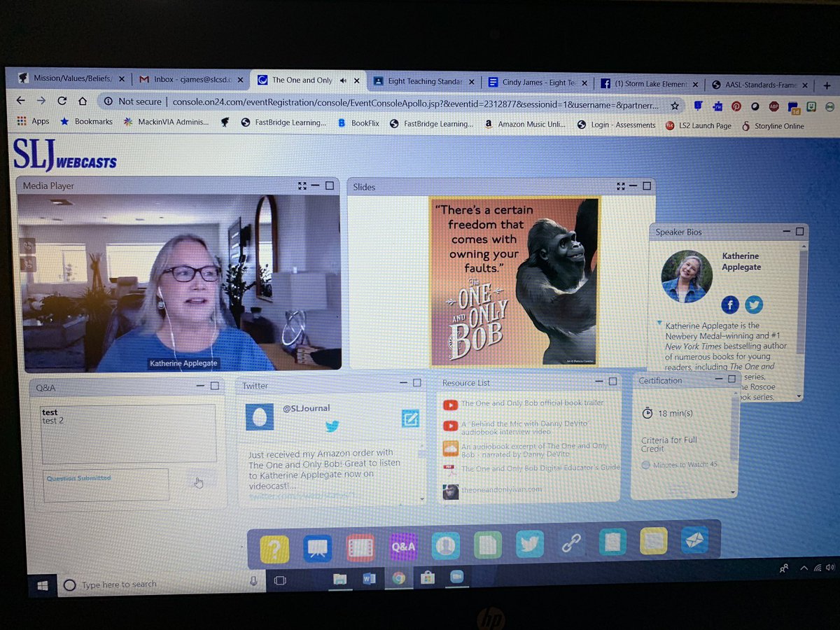Click the blue envelope email dock icon

[694, 540]
